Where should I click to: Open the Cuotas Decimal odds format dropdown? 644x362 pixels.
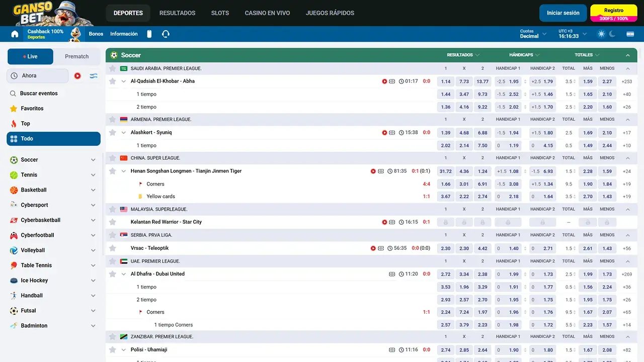coord(533,34)
